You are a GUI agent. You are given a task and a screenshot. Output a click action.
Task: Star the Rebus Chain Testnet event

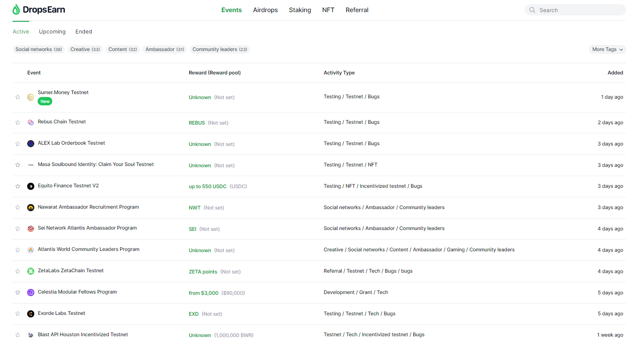(x=18, y=123)
